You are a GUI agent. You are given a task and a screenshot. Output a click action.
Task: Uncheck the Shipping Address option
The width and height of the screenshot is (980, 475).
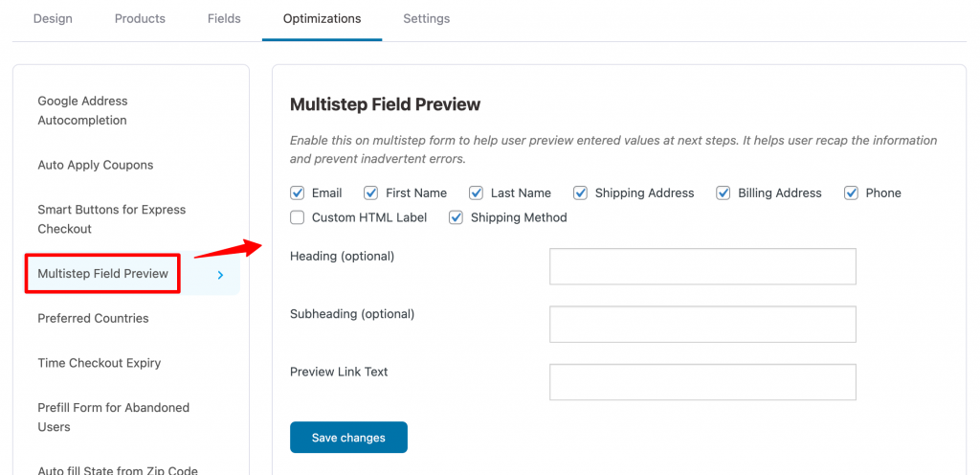[581, 193]
